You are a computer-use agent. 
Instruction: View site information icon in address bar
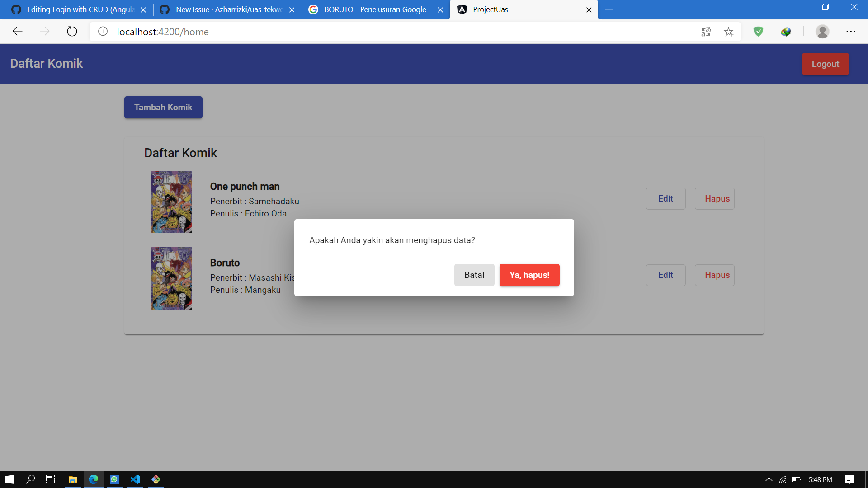[x=103, y=31]
